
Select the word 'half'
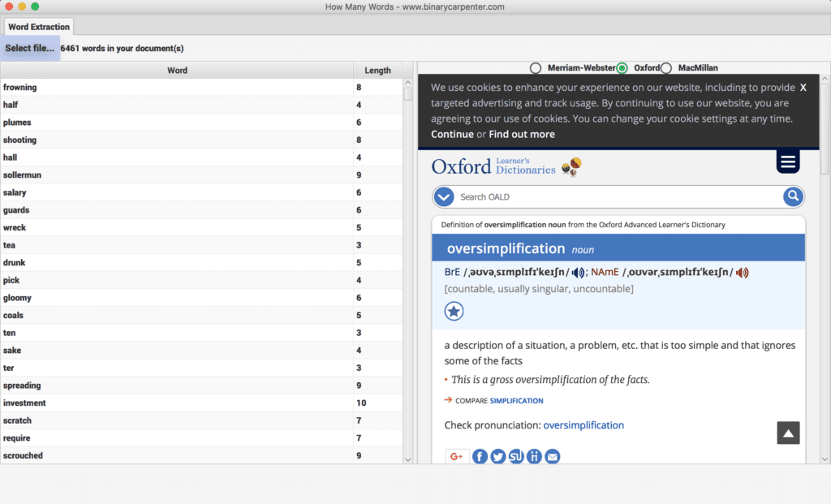pos(10,105)
